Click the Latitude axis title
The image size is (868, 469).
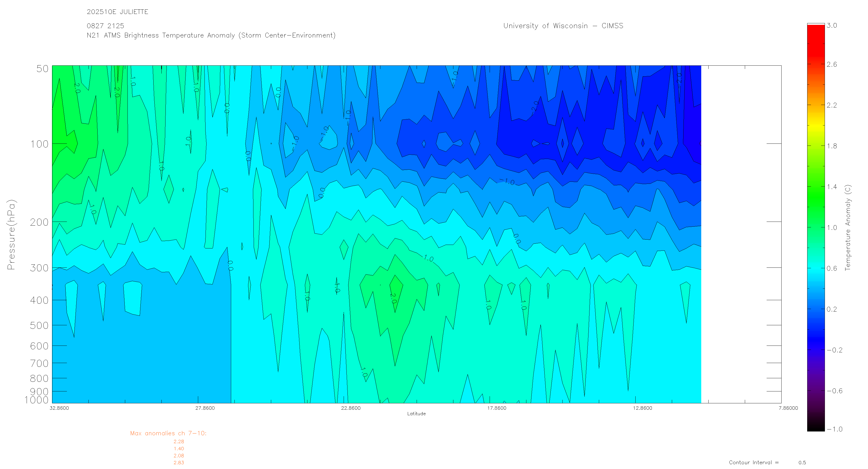point(416,414)
